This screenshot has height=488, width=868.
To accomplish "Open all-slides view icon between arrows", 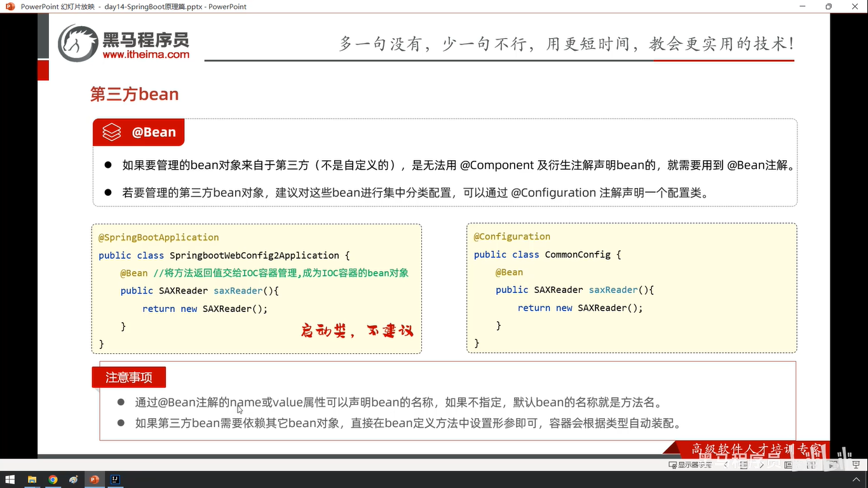I will [744, 465].
